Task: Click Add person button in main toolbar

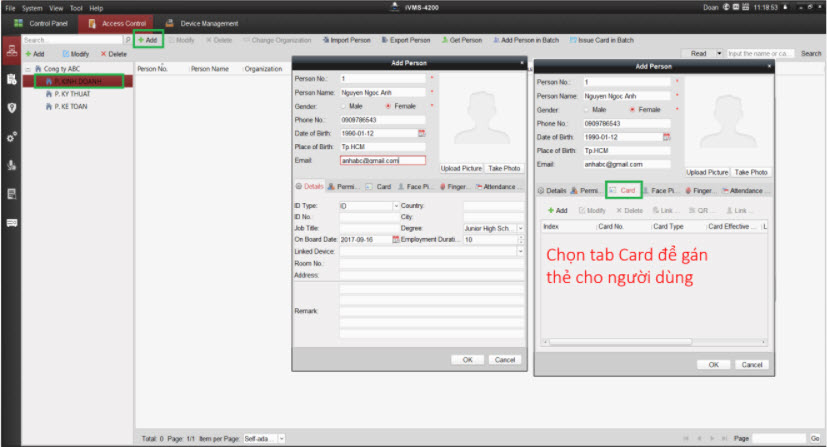Action: pos(147,40)
